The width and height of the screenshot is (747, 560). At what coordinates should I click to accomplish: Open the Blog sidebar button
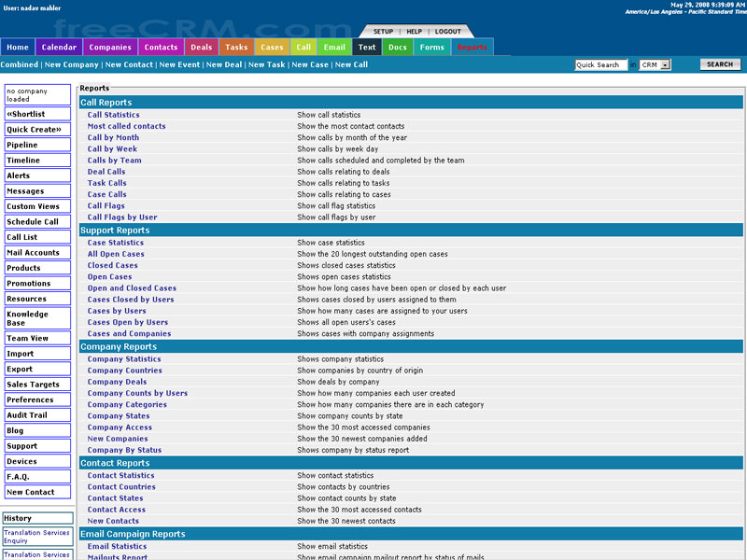click(37, 430)
